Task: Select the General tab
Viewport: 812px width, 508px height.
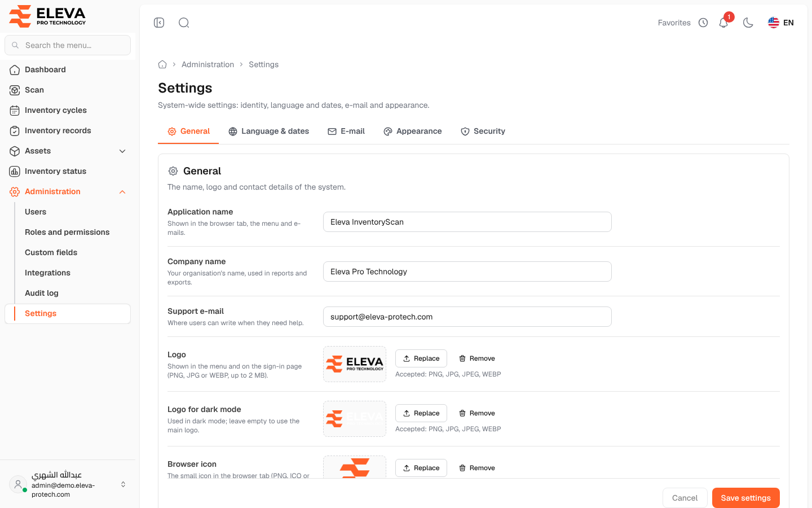Action: coord(188,131)
